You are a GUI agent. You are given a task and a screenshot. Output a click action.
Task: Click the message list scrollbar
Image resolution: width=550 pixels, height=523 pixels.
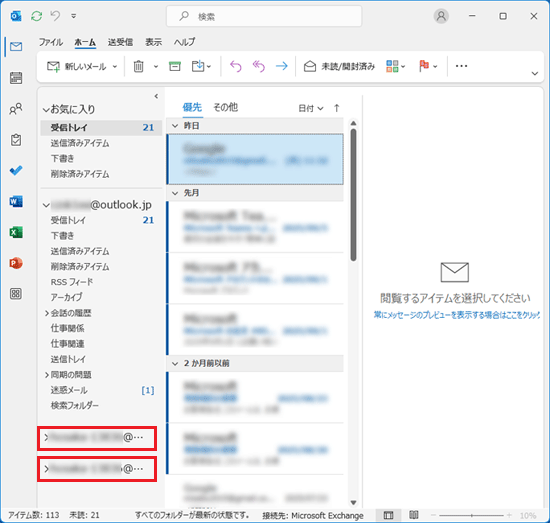click(x=354, y=195)
